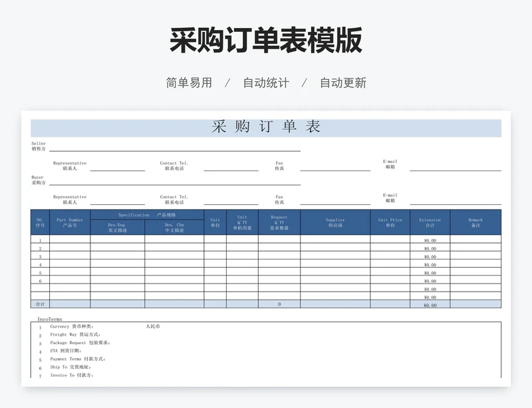Click the Buyer section Contact Tel. field
This screenshot has height=408, width=532.
231,201
